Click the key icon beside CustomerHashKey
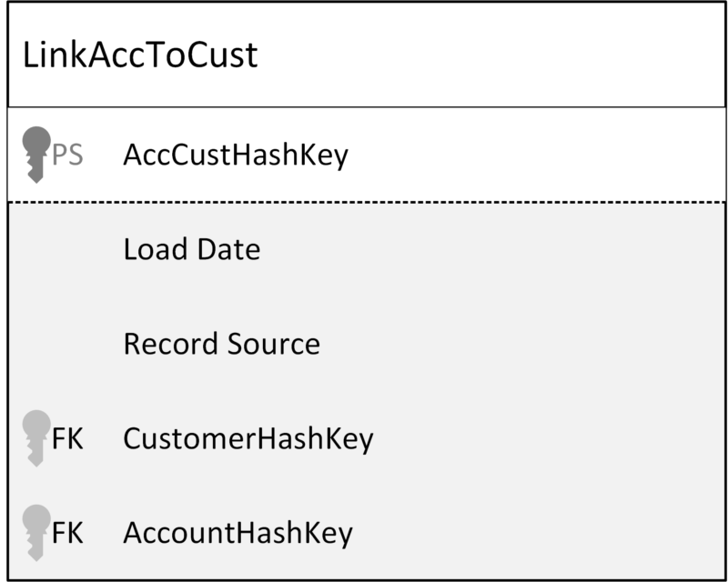The height and width of the screenshot is (582, 728). coord(36,438)
